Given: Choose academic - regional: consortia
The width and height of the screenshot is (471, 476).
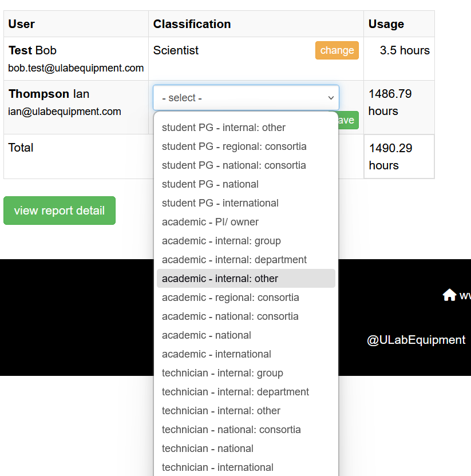Looking at the screenshot, I should tap(246, 297).
